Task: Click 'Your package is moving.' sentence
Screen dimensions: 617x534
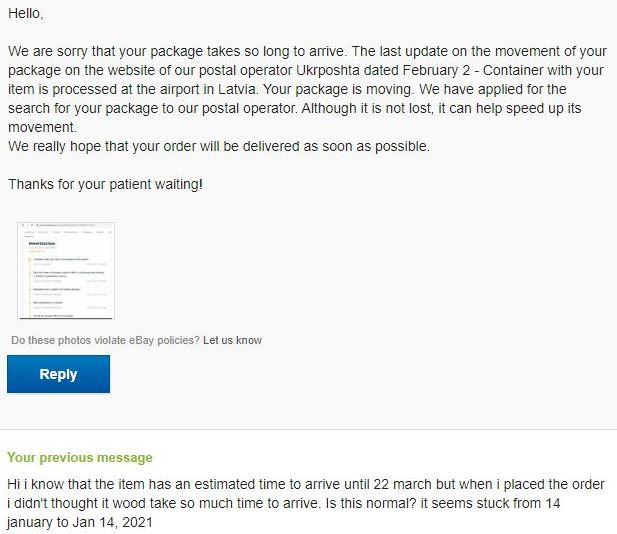Action: point(339,89)
